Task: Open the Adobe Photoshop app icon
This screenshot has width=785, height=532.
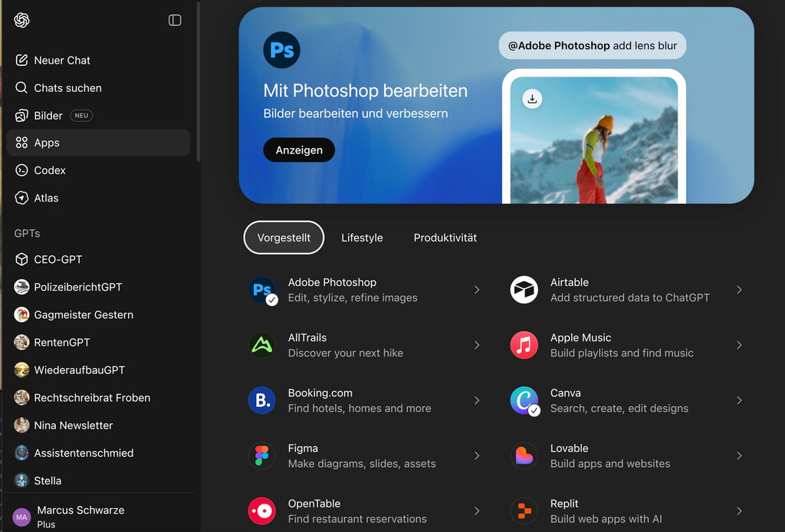Action: tap(262, 291)
